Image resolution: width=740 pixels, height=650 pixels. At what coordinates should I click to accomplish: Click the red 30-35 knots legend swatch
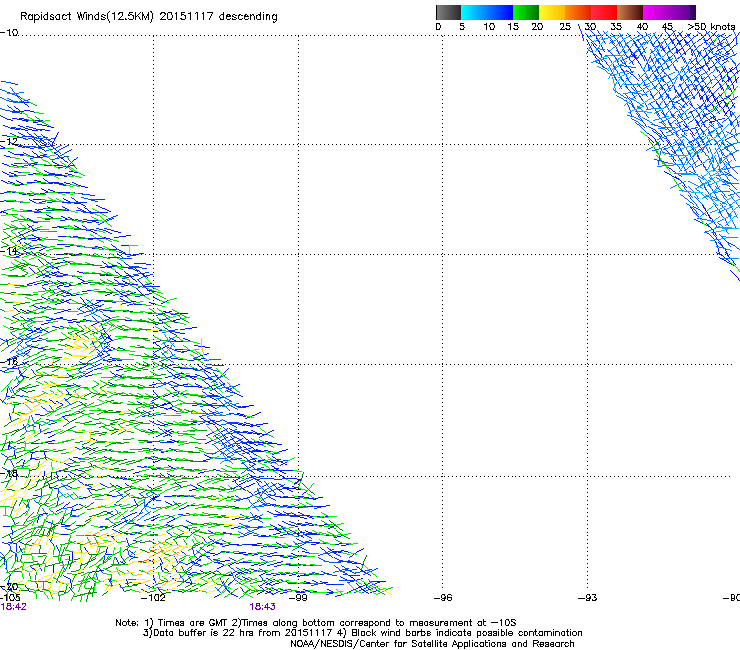(604, 12)
